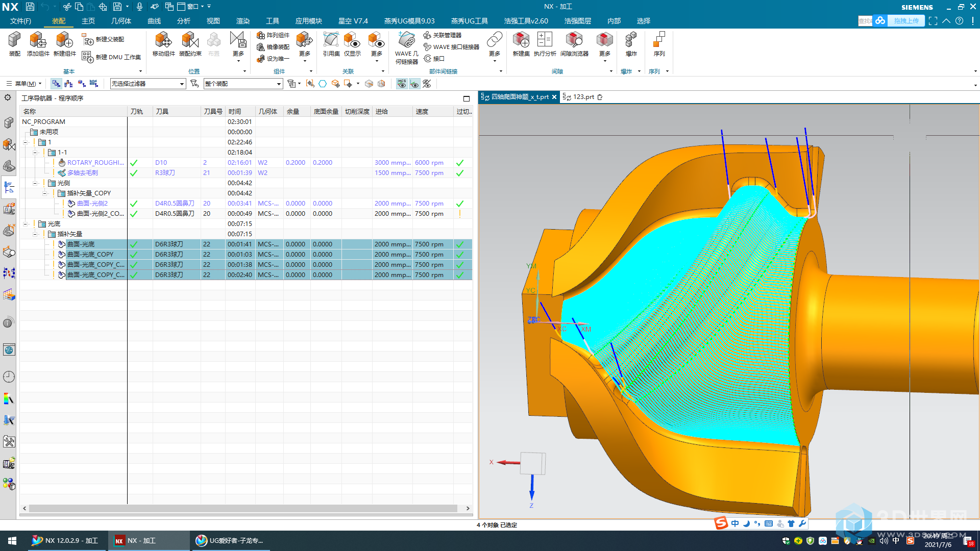Open the 整个装配 scope dropdown
Viewport: 980px width, 551px height.
(x=243, y=84)
